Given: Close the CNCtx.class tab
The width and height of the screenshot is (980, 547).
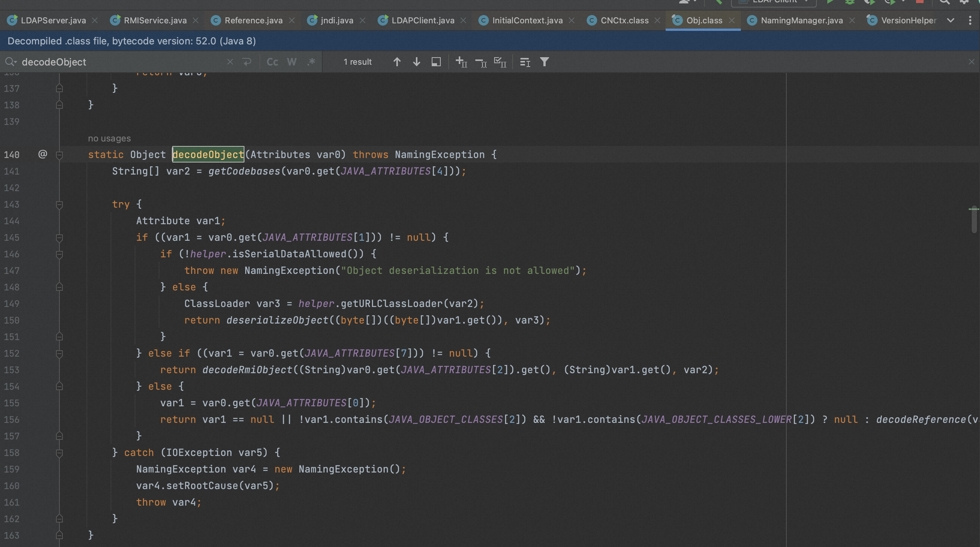Looking at the screenshot, I should pyautogui.click(x=657, y=20).
